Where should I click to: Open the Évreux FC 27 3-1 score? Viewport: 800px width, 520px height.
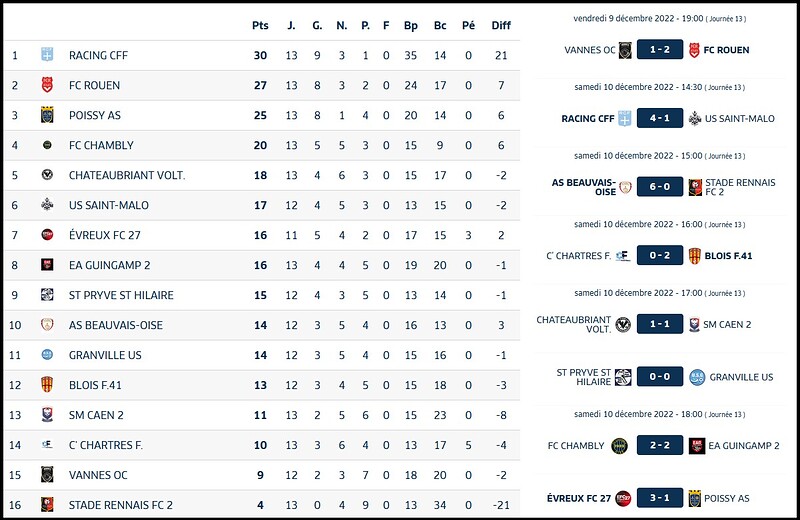(660, 498)
